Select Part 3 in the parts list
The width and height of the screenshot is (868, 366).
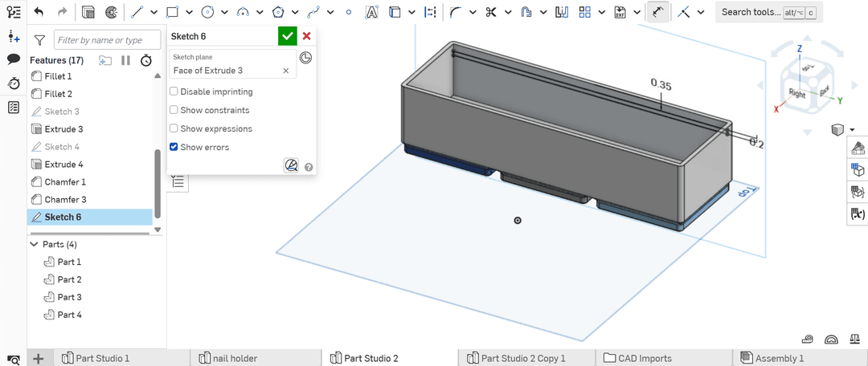point(70,298)
